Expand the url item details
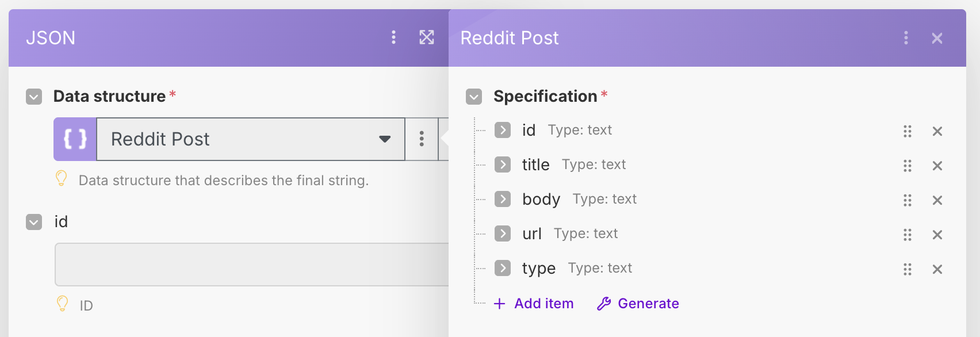Viewport: 980px width, 337px height. coord(502,234)
